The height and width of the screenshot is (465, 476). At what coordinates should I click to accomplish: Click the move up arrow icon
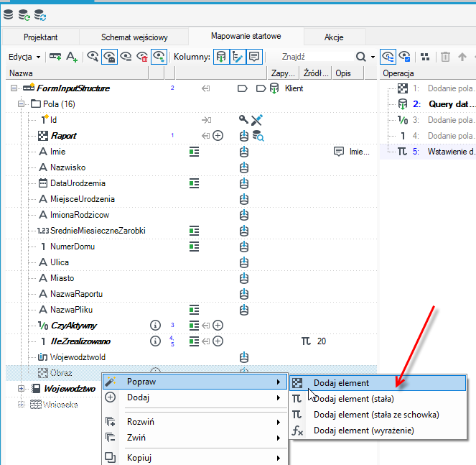(462, 57)
